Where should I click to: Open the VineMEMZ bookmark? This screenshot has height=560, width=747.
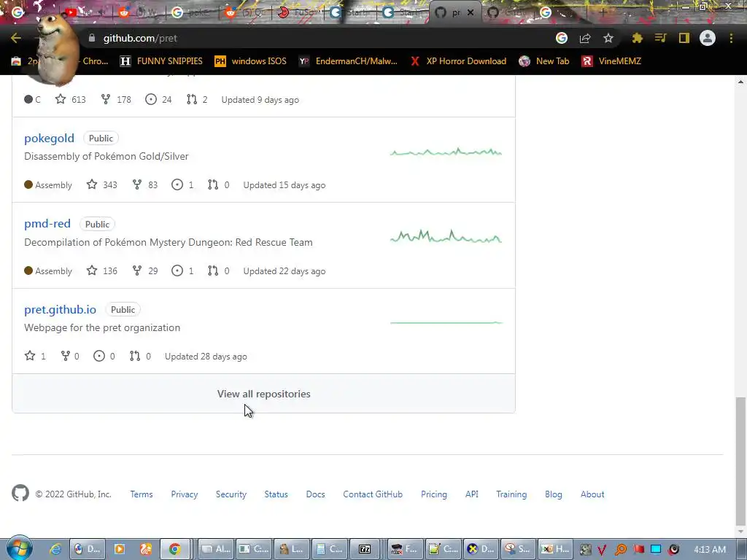click(x=611, y=61)
